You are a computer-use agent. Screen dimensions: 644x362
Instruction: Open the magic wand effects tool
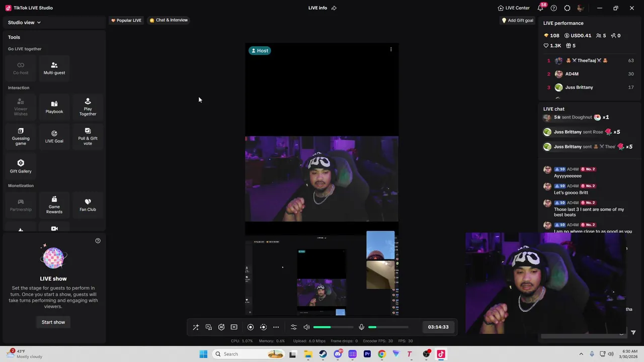pyautogui.click(x=196, y=327)
